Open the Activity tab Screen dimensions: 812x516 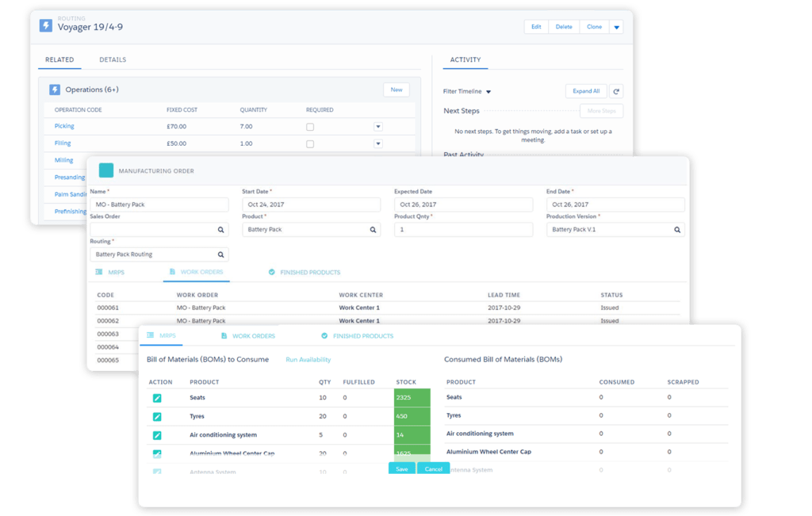[465, 59]
